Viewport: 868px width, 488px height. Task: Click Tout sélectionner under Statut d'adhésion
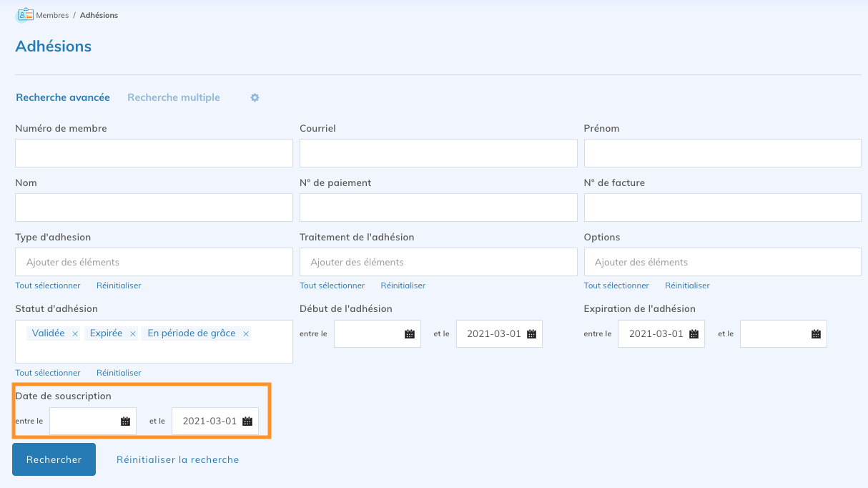pyautogui.click(x=48, y=373)
